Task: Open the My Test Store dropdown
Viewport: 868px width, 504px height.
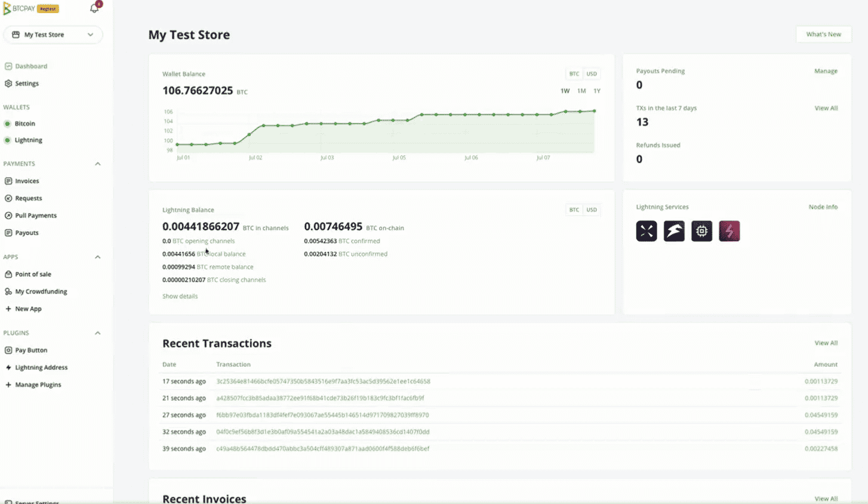Action: (x=53, y=35)
